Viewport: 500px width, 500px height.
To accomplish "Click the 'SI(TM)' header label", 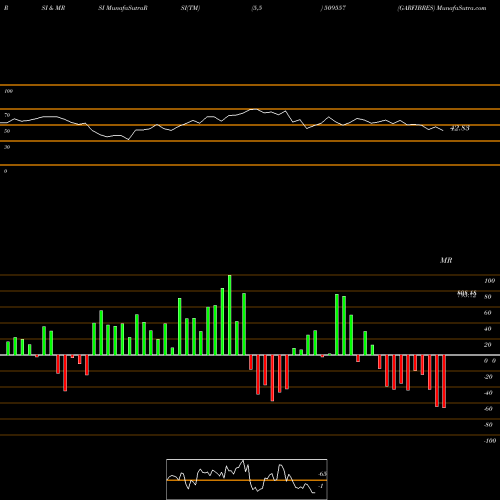I will tap(190, 8).
